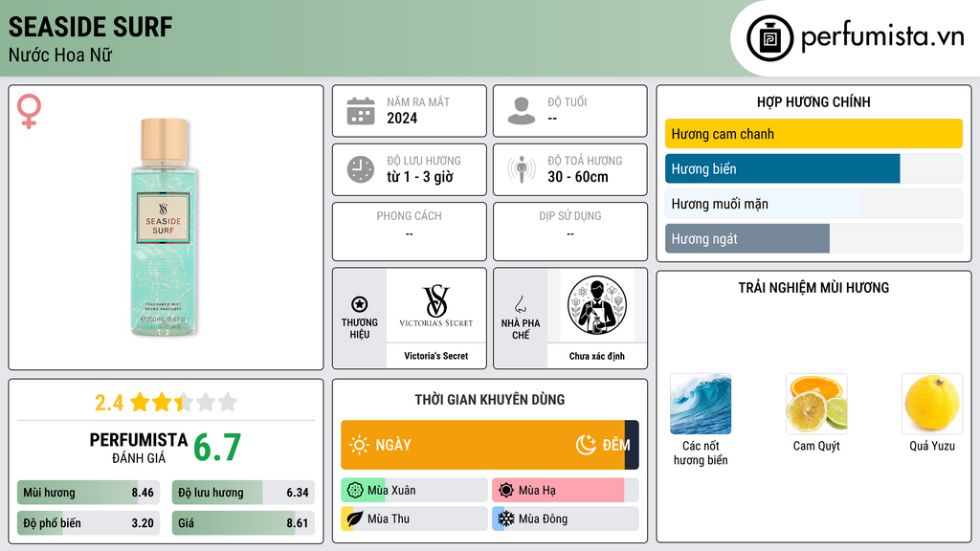Click the Cam Quýt caption

tap(816, 446)
